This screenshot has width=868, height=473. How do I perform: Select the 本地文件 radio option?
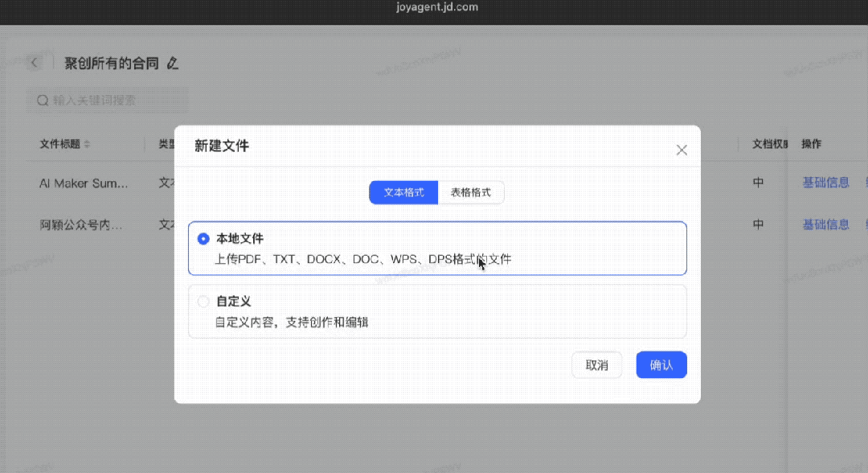(x=203, y=239)
